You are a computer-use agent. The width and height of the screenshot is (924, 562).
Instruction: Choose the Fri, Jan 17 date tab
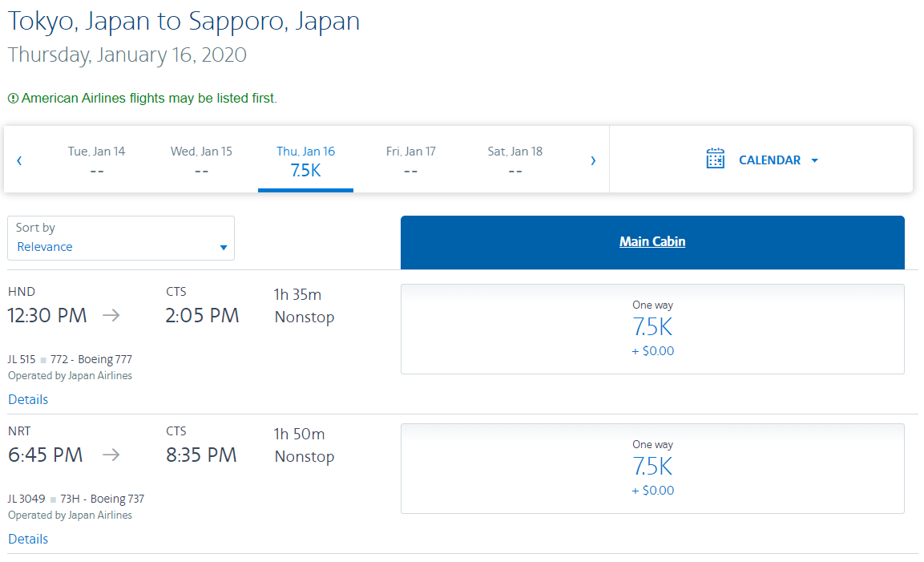tap(410, 160)
